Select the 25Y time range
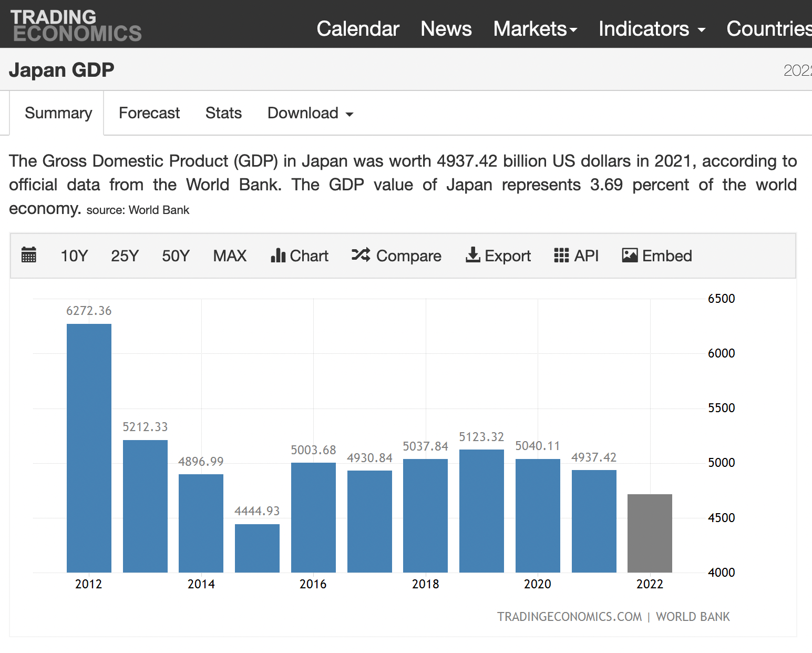Viewport: 812px width, 653px height. click(125, 256)
